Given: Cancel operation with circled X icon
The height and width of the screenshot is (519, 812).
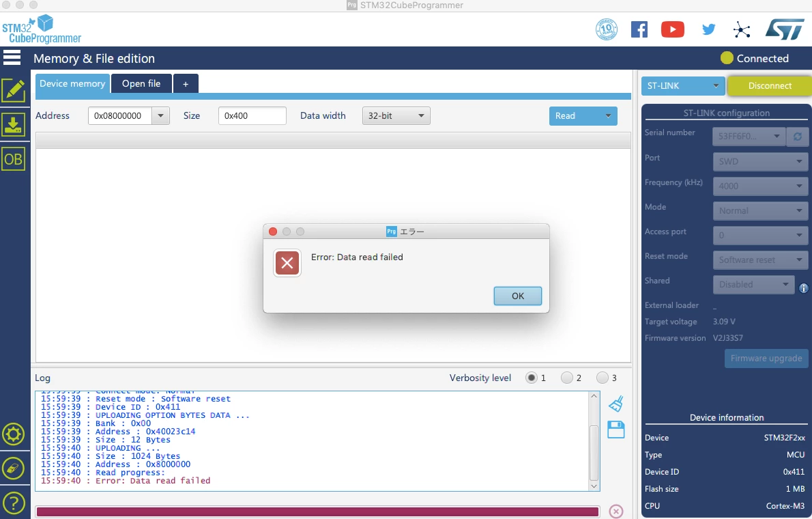Looking at the screenshot, I should tap(615, 511).
